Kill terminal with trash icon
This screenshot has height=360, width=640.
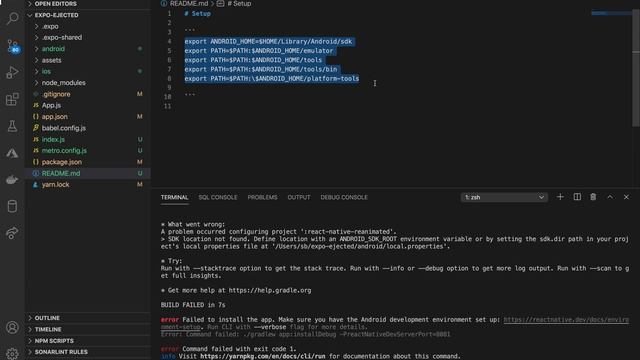click(593, 197)
